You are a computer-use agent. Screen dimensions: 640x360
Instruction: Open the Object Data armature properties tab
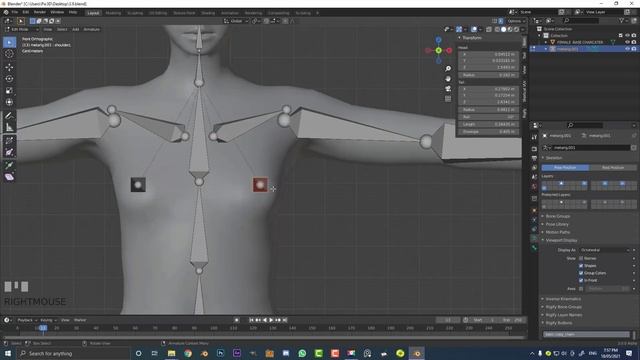coord(534,238)
